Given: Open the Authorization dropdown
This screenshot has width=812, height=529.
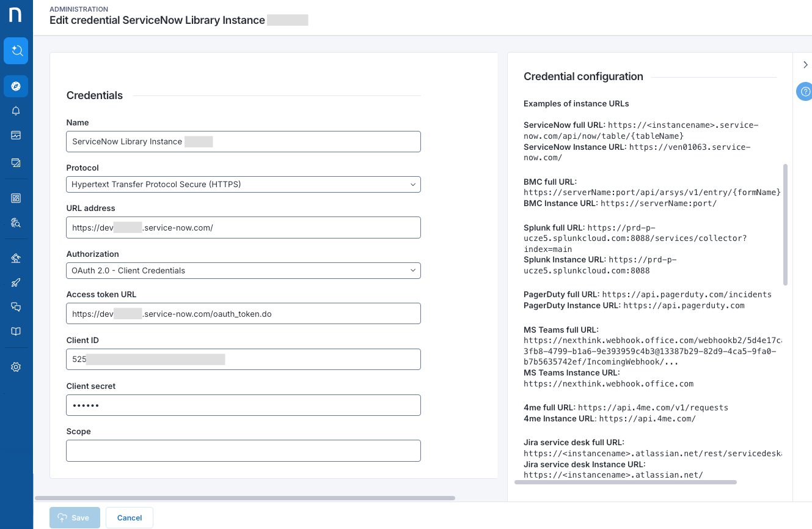Looking at the screenshot, I should pyautogui.click(x=243, y=270).
